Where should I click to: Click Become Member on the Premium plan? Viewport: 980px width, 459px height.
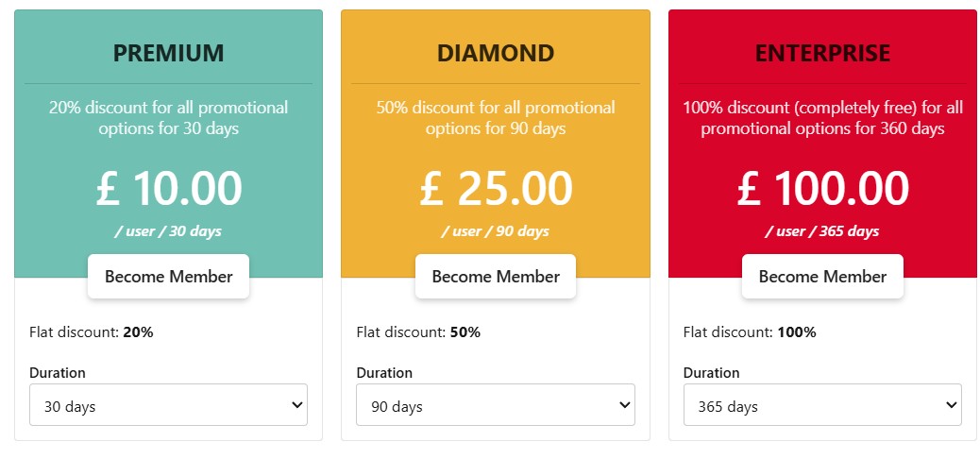coord(168,277)
